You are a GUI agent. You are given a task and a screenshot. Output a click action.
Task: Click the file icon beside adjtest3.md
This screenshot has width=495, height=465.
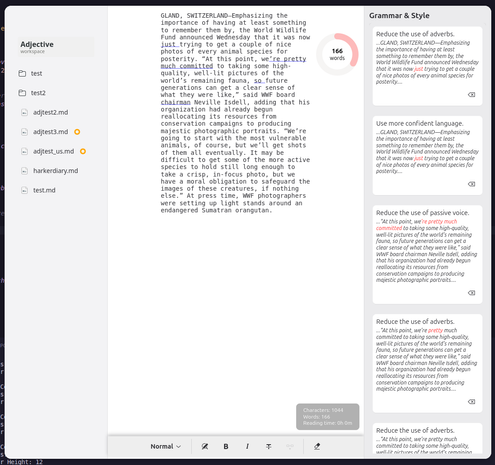click(x=24, y=132)
